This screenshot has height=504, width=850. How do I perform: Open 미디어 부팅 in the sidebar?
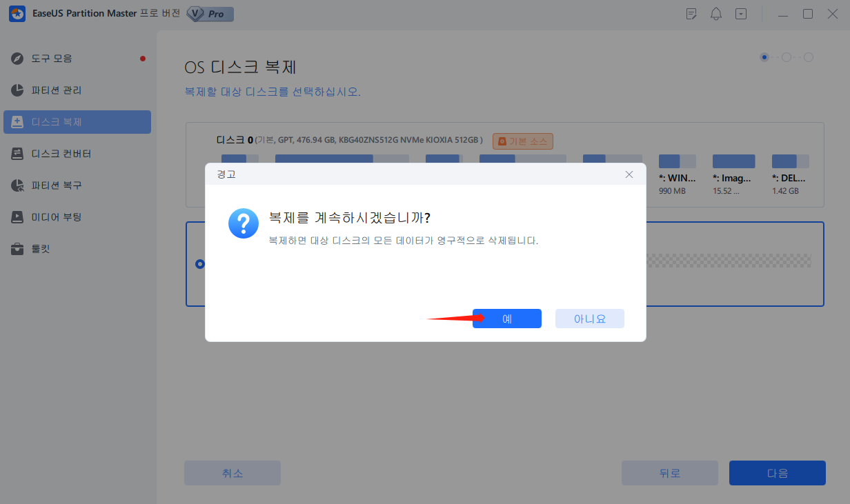pyautogui.click(x=77, y=217)
